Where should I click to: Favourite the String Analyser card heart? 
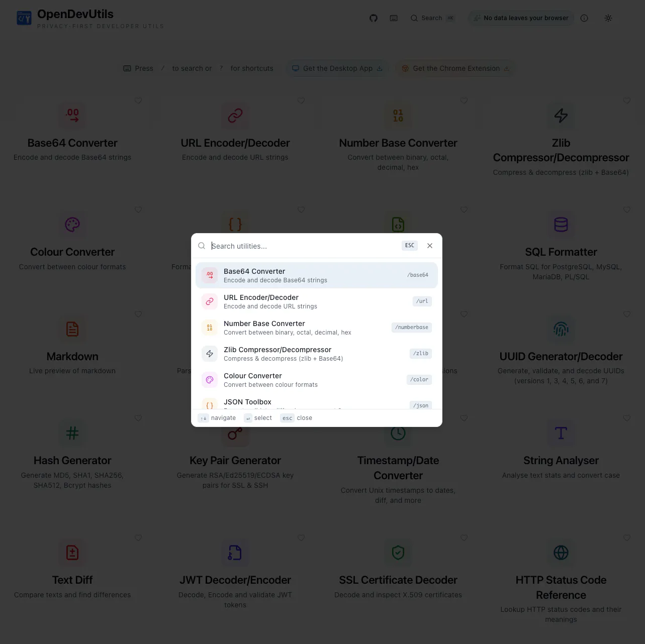pos(627,418)
